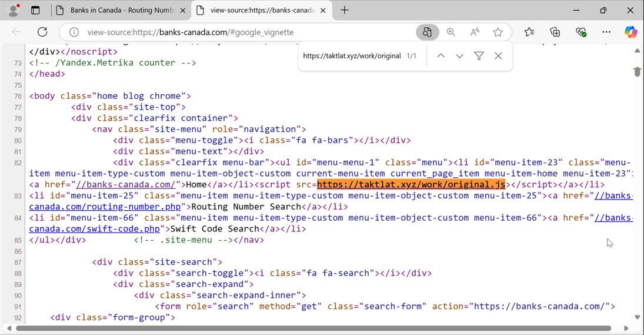The image size is (644, 335).
Task: Click the div class="menu-toggle" line
Action: point(262,141)
